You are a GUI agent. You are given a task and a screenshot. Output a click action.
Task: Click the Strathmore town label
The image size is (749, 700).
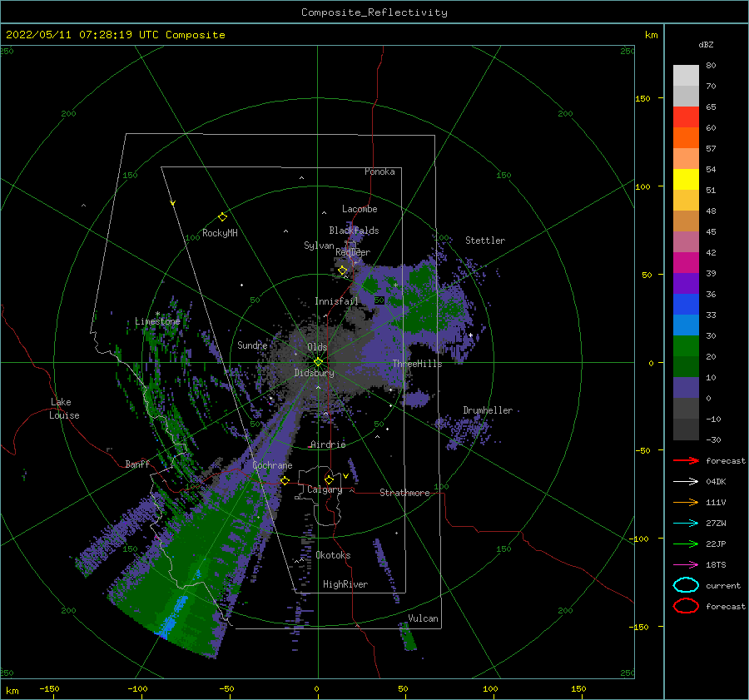tap(404, 493)
